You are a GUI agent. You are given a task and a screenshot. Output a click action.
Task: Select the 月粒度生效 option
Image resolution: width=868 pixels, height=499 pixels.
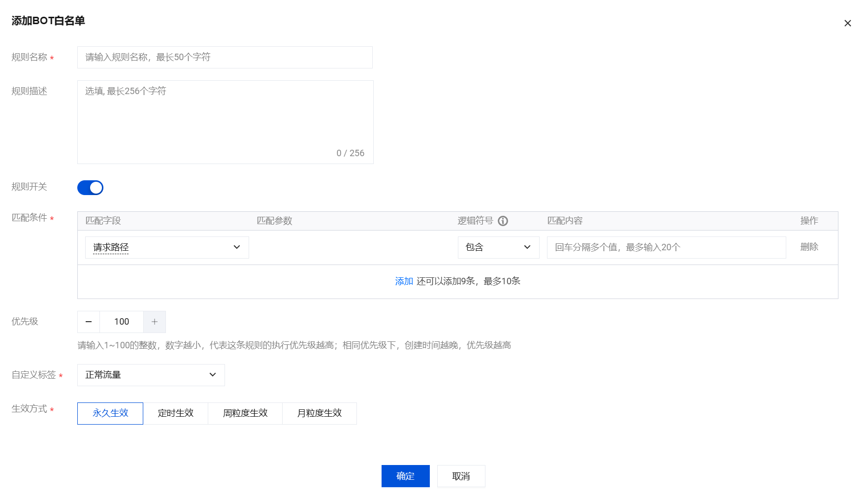coord(320,413)
